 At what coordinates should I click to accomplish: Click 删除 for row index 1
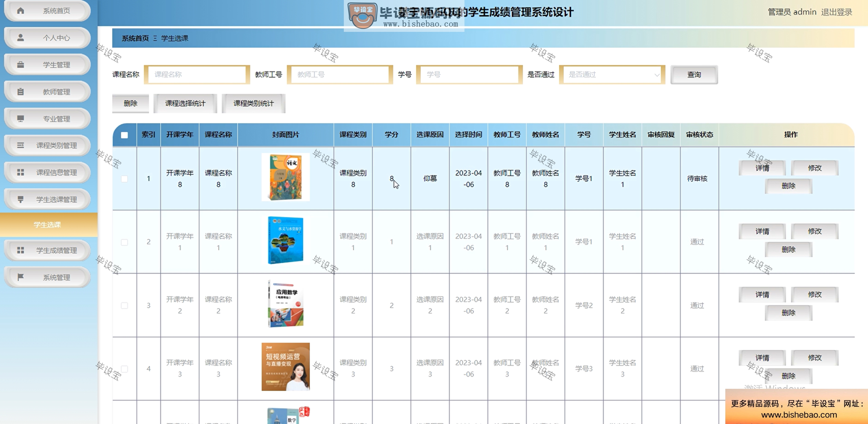(x=788, y=186)
